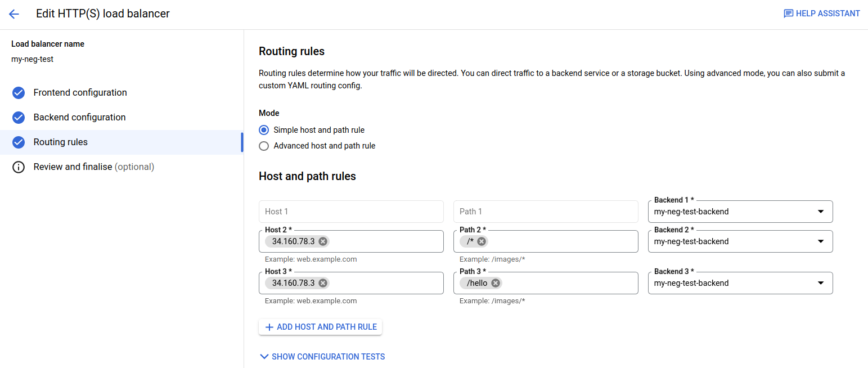Click the checkmark beside Routing rules
The width and height of the screenshot is (868, 368).
(18, 142)
